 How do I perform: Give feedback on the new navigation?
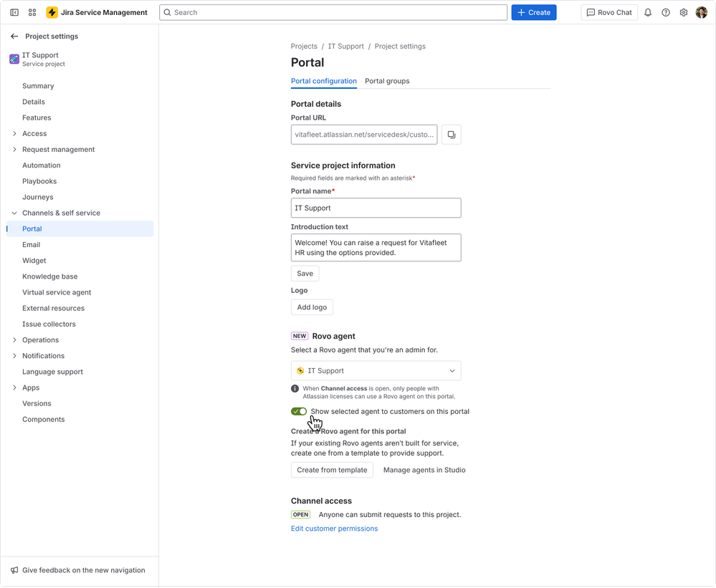click(84, 570)
